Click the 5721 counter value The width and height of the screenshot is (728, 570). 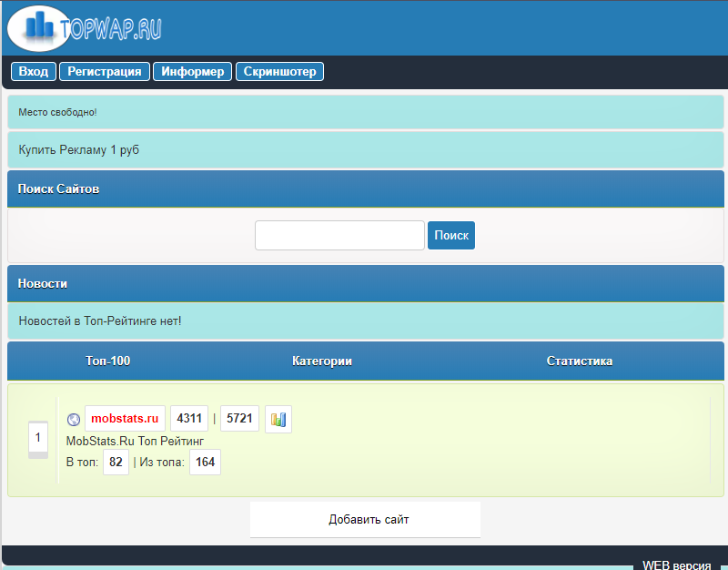[x=239, y=419]
